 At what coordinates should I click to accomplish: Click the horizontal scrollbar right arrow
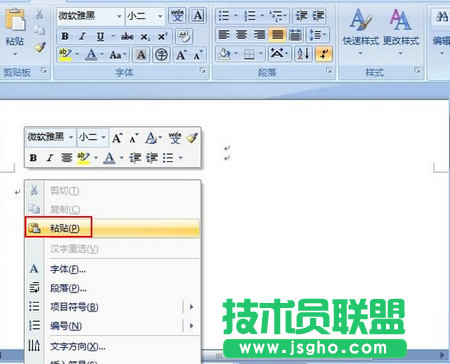click(x=442, y=355)
